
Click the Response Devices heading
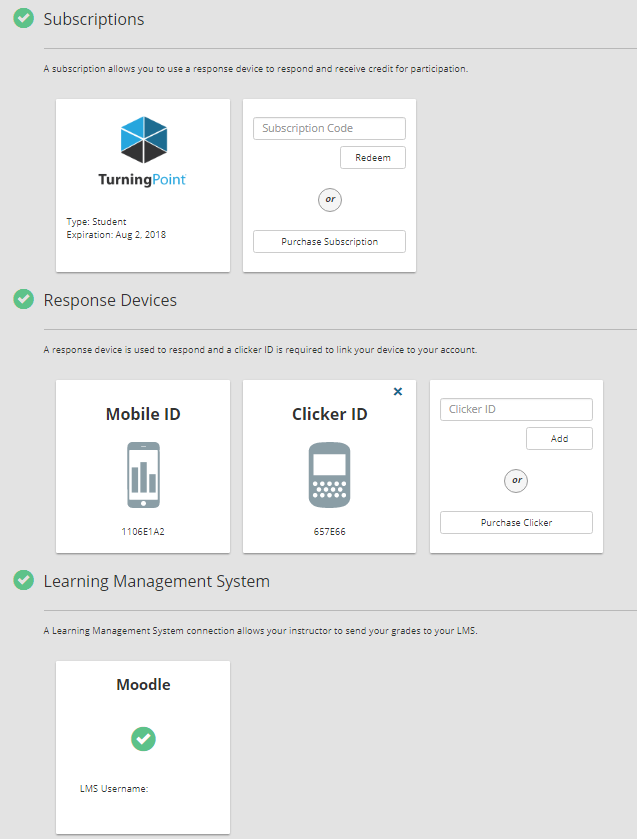click(110, 300)
